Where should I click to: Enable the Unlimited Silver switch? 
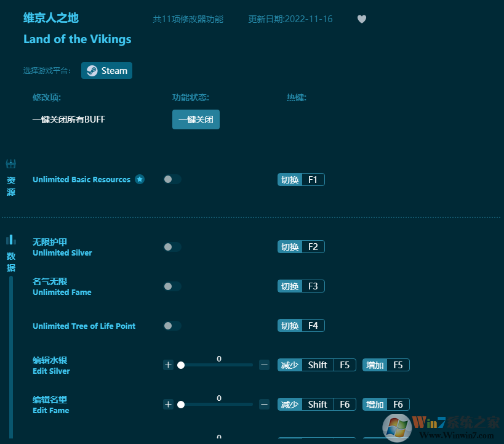172,247
